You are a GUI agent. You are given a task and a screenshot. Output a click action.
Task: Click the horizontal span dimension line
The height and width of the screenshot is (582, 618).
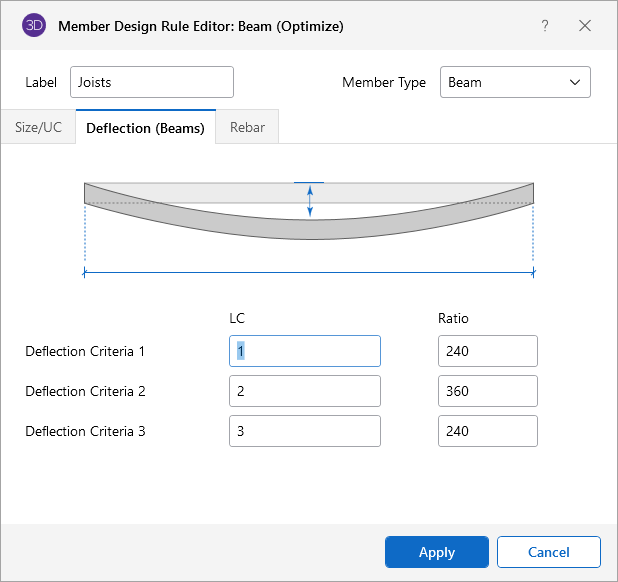(x=309, y=271)
